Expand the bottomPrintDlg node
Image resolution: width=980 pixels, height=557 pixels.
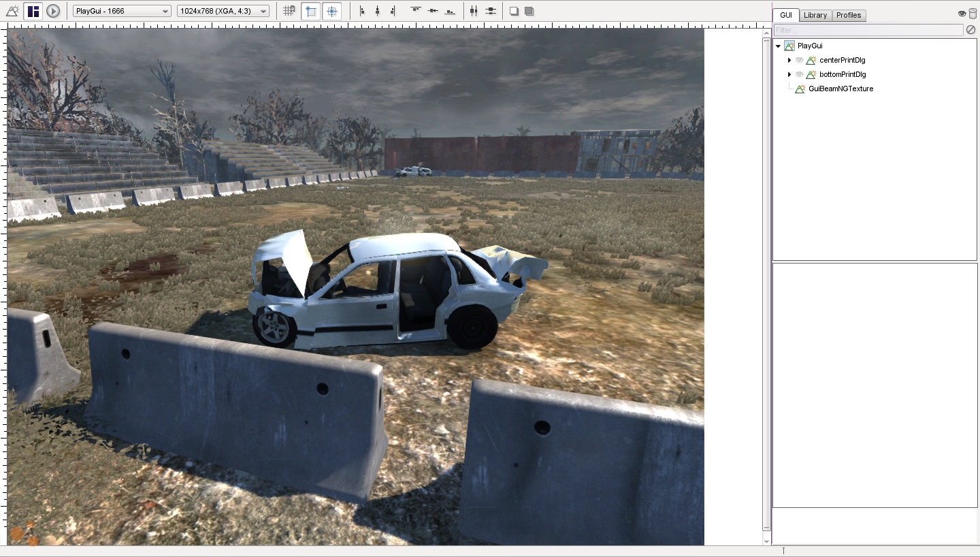click(x=789, y=74)
